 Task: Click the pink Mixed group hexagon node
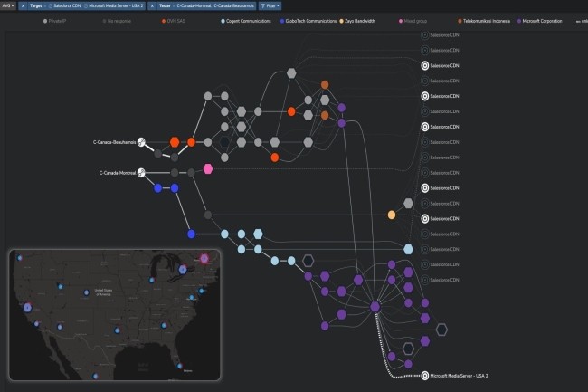(208, 168)
